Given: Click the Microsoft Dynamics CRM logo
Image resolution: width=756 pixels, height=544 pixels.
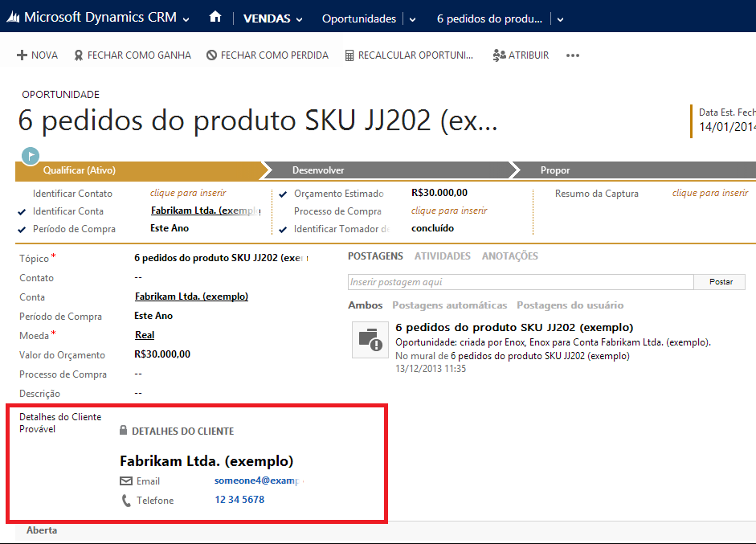Looking at the screenshot, I should (x=96, y=18).
